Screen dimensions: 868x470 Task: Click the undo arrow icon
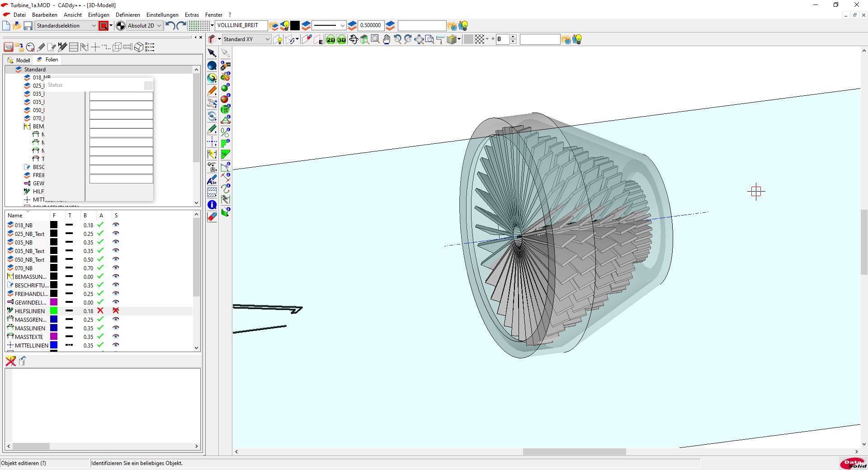[x=170, y=26]
